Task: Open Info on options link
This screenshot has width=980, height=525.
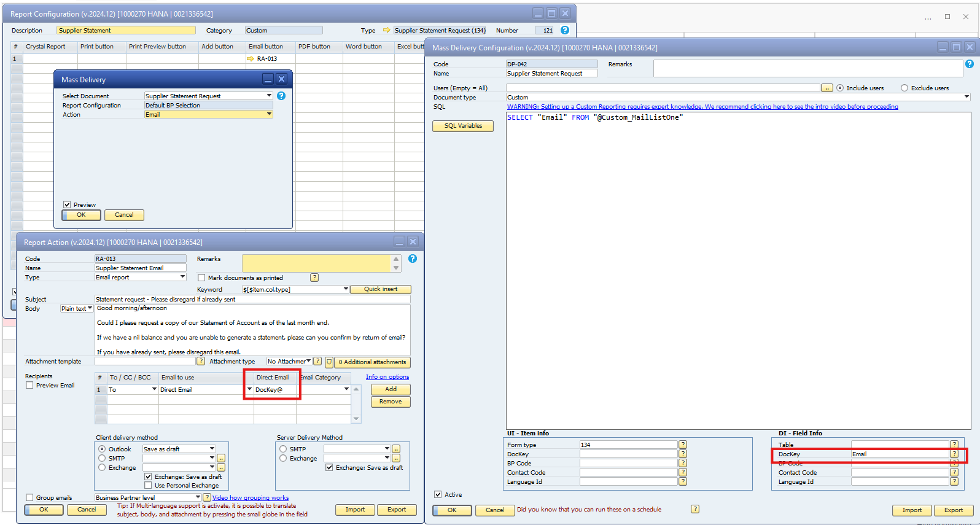Action: tap(387, 377)
